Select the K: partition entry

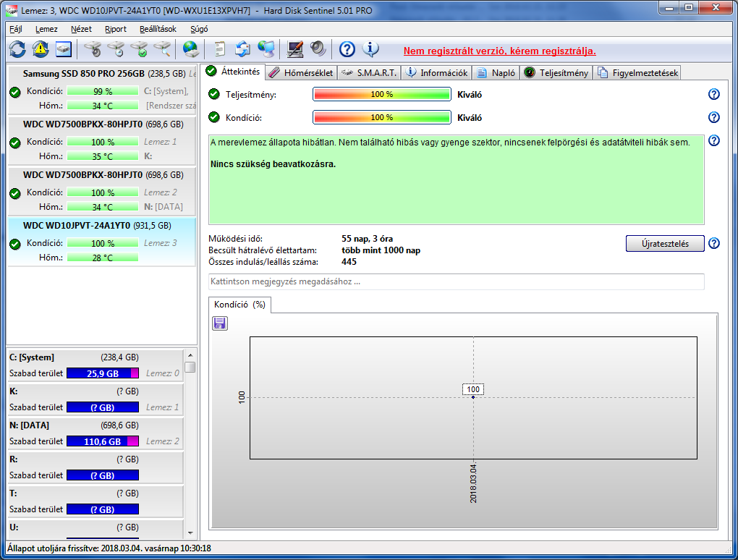pyautogui.click(x=96, y=399)
